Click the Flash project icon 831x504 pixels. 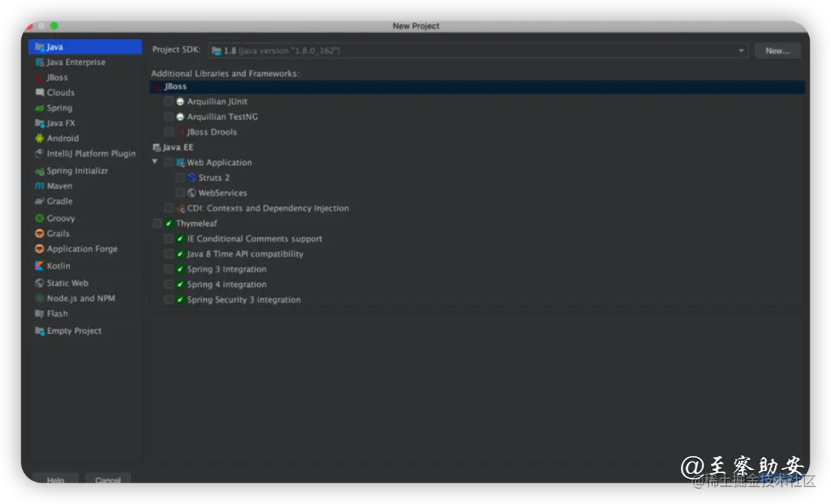click(x=39, y=314)
